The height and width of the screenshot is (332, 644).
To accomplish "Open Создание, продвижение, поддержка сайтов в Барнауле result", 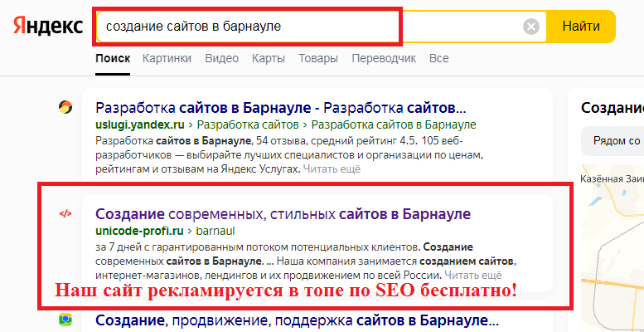I will coord(298,320).
